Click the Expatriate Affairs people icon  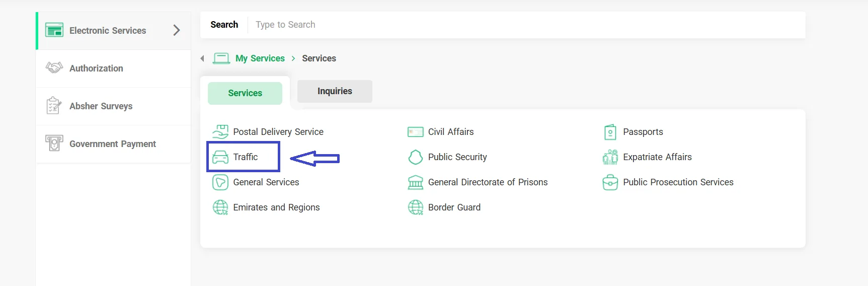pos(610,157)
